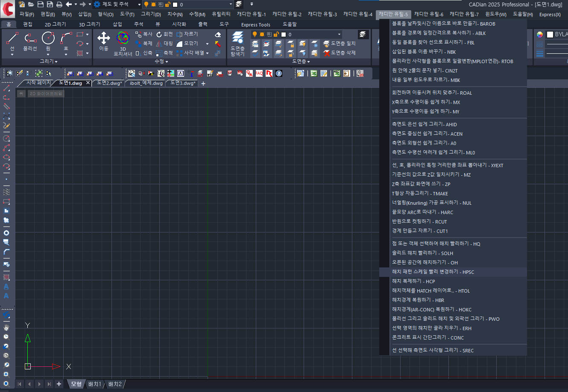Switch to the 도면2.dwg document tab

pos(109,83)
